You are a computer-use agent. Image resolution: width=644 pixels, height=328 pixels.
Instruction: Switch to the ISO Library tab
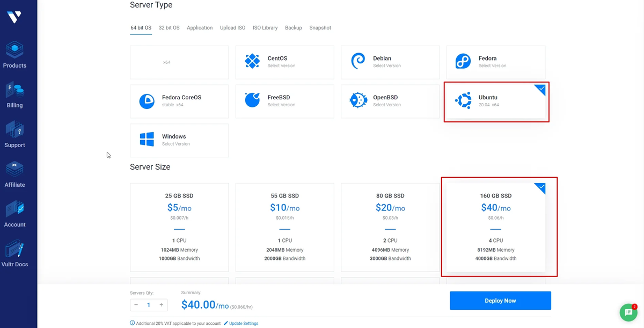click(265, 28)
